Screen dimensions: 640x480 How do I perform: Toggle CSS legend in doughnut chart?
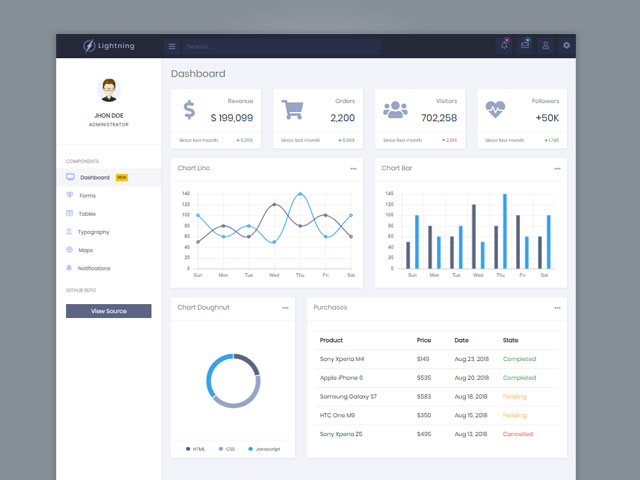pyautogui.click(x=226, y=449)
